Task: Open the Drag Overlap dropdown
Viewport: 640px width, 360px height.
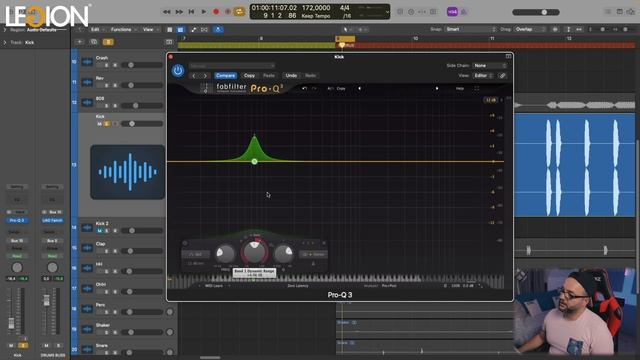Action: tap(530, 29)
